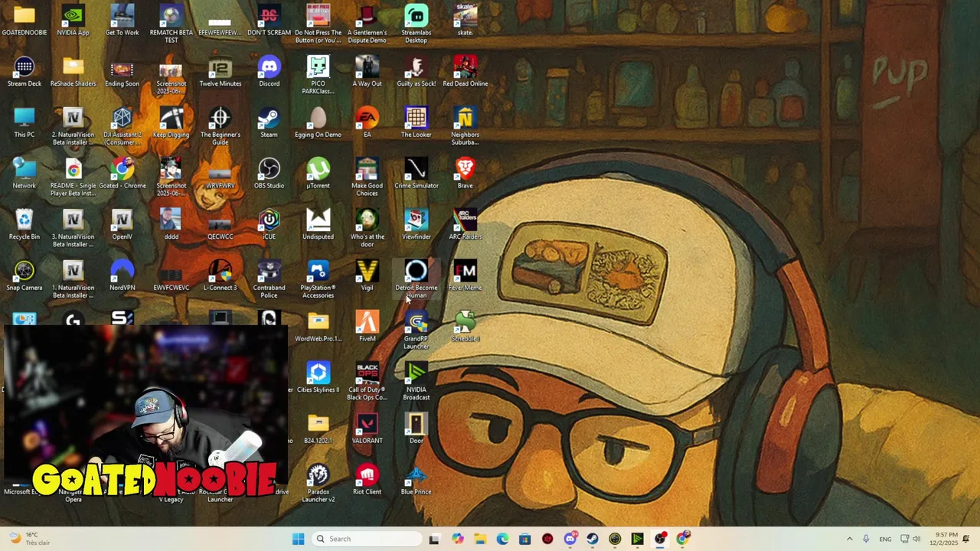Select the skate. desktop icon
The width and height of the screenshot is (980, 551).
click(x=465, y=21)
